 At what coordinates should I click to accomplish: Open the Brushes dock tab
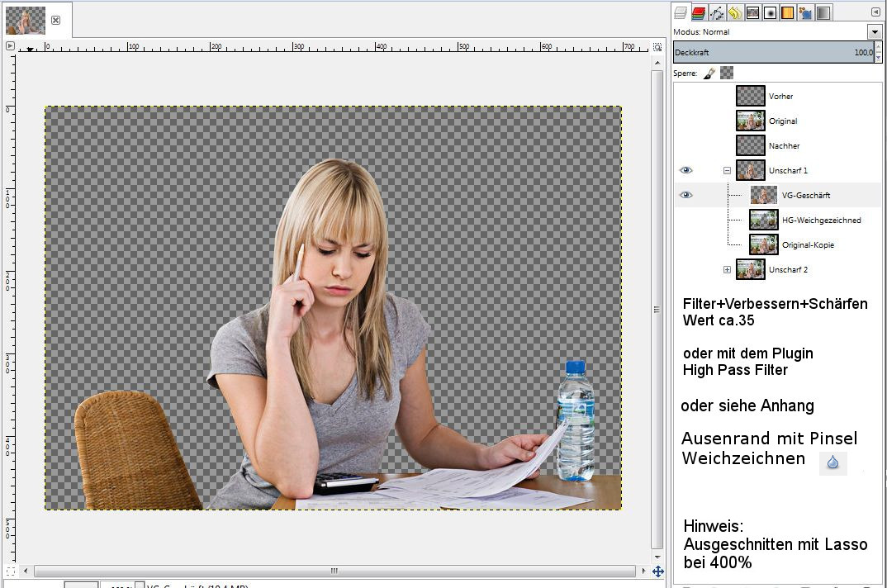tap(770, 12)
